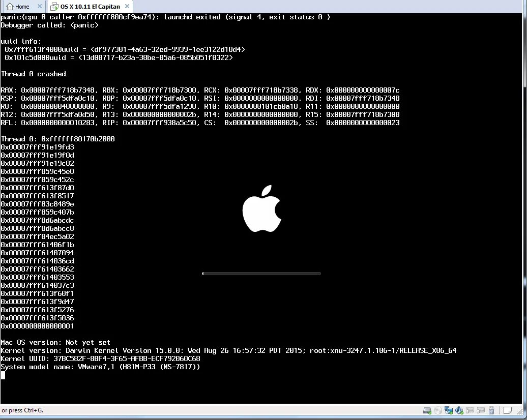Click the VM icon on El Capitan tab
527x420 pixels.
pos(54,7)
